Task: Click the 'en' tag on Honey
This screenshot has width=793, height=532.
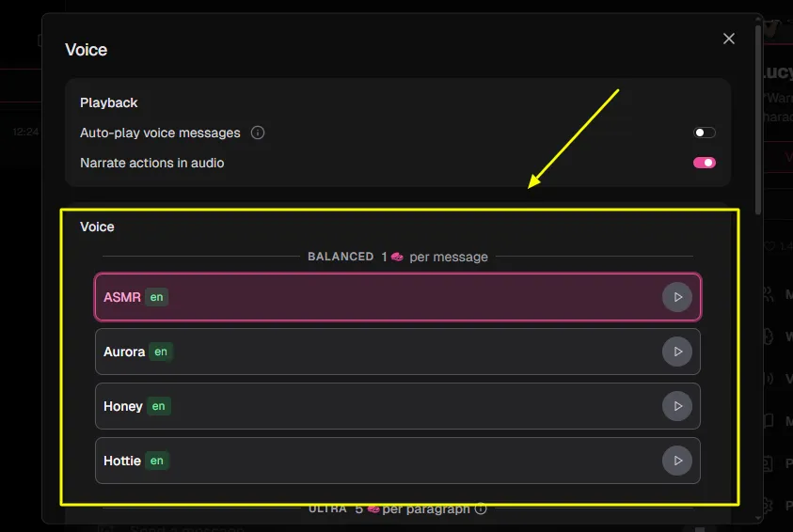Action: [x=159, y=406]
